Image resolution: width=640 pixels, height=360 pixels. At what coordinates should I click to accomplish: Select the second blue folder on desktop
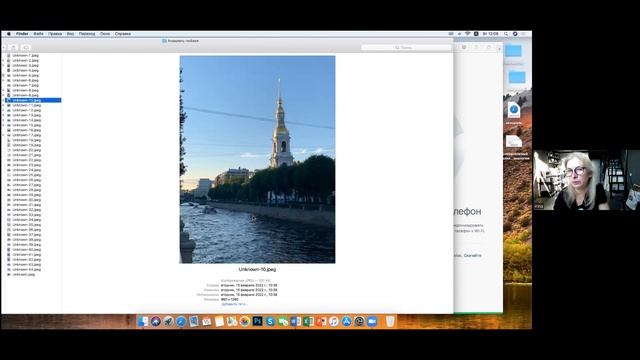pos(517,77)
